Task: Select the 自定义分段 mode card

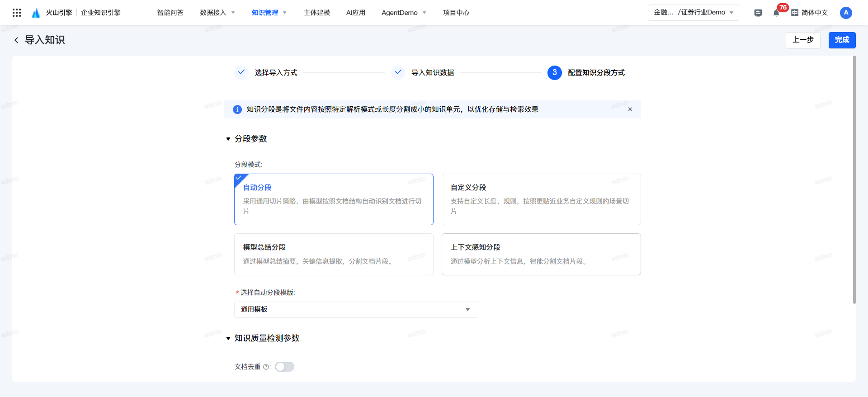Action: 541,199
